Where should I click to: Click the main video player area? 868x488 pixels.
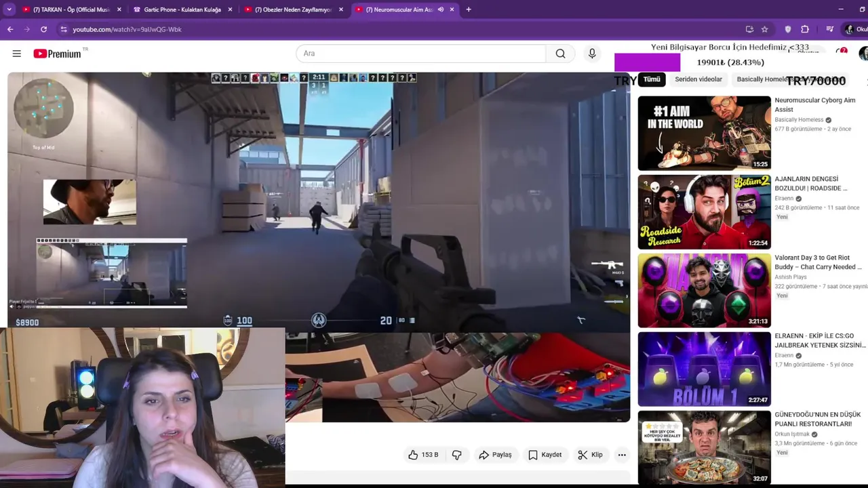319,247
